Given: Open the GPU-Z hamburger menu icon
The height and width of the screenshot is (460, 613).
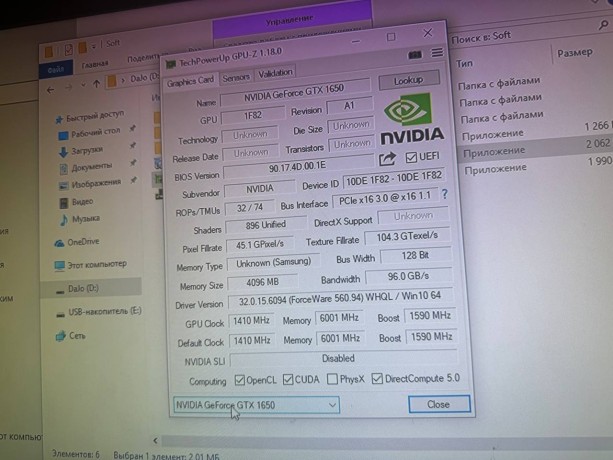Looking at the screenshot, I should pos(437,52).
